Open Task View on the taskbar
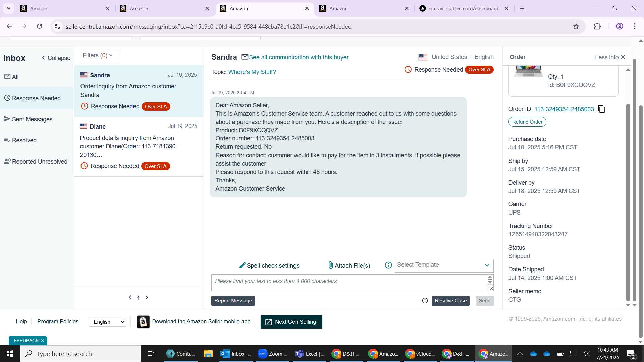The height and width of the screenshot is (362, 644). click(x=151, y=354)
